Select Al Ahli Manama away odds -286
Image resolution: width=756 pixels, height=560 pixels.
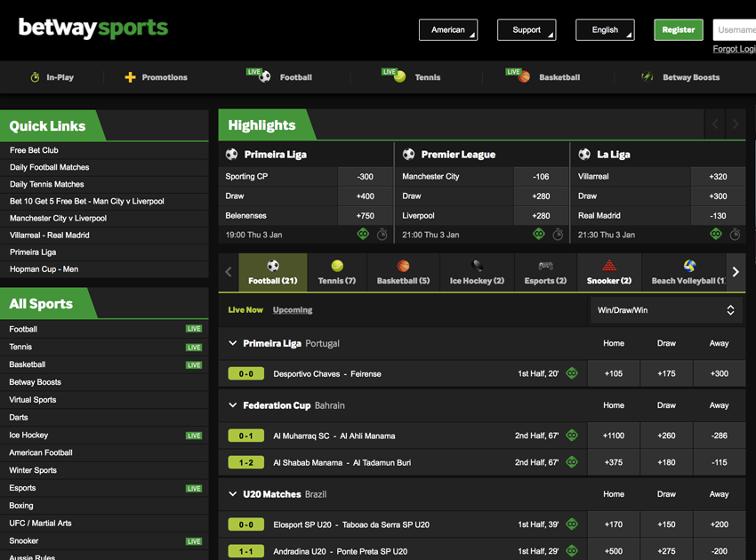click(x=720, y=436)
